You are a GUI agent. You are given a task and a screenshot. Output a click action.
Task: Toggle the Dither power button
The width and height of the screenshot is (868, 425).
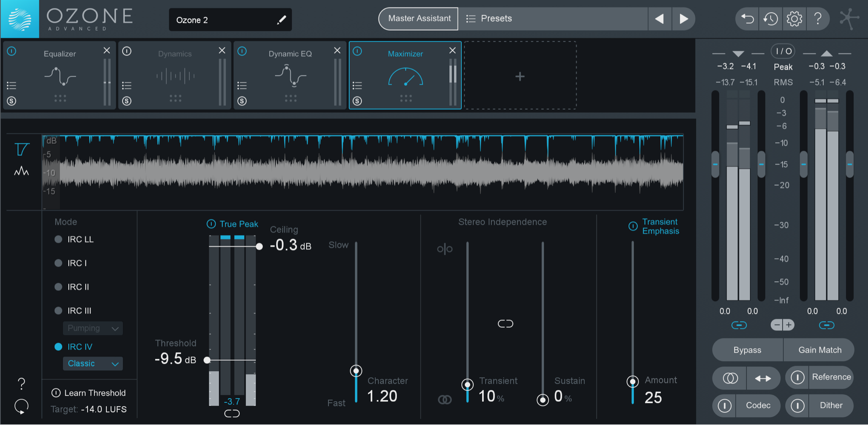click(798, 406)
